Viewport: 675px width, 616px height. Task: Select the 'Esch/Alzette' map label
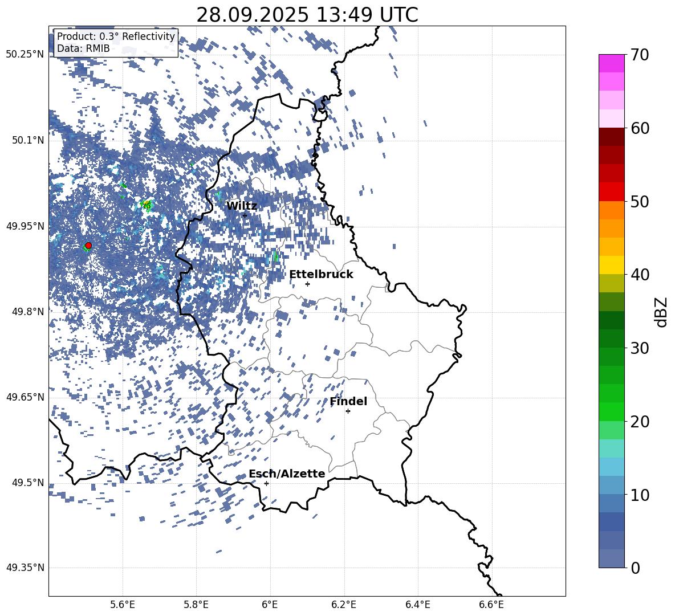pyautogui.click(x=287, y=474)
